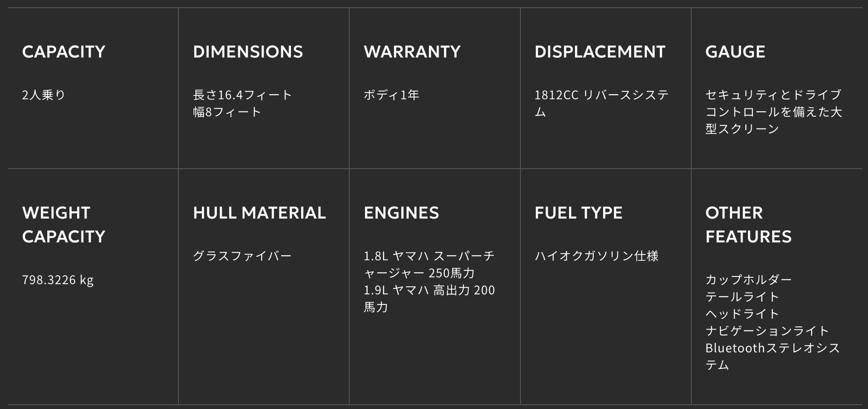The width and height of the screenshot is (868, 409).
Task: Click the CAPACITY heading
Action: (x=63, y=52)
